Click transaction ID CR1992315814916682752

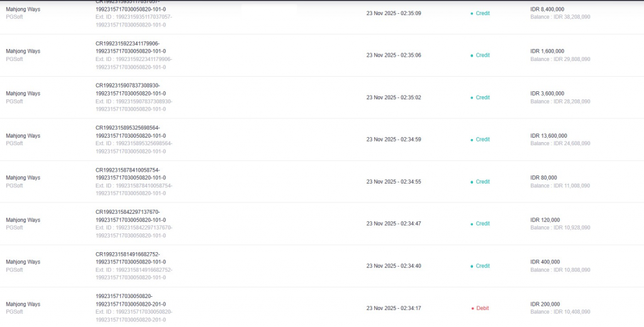click(128, 254)
